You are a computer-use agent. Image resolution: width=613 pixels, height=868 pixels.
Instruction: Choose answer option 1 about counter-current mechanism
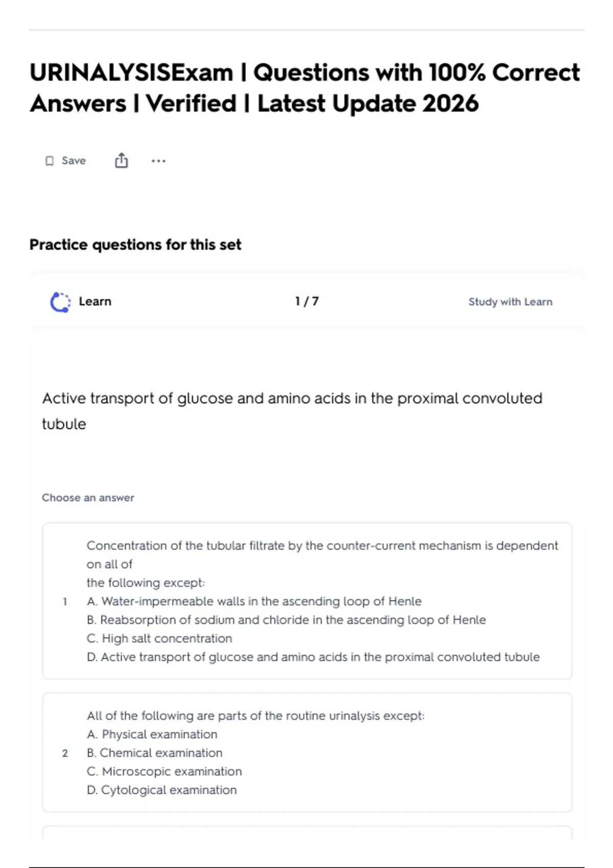tap(307, 601)
